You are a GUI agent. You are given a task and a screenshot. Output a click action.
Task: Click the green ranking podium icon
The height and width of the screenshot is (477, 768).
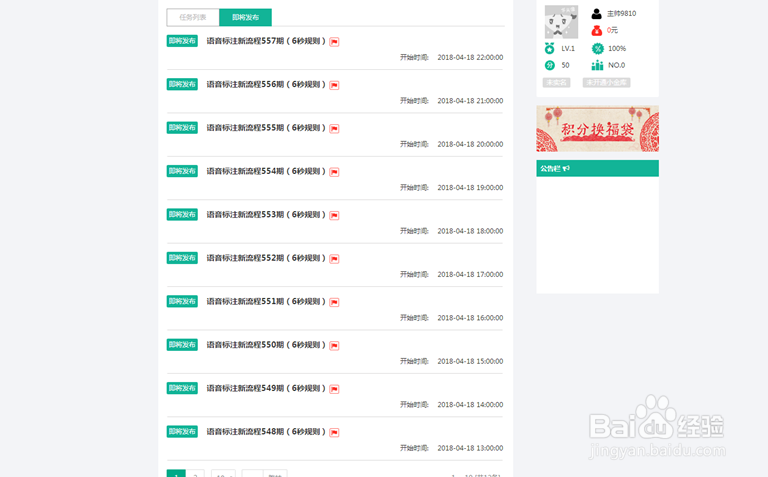[597, 65]
